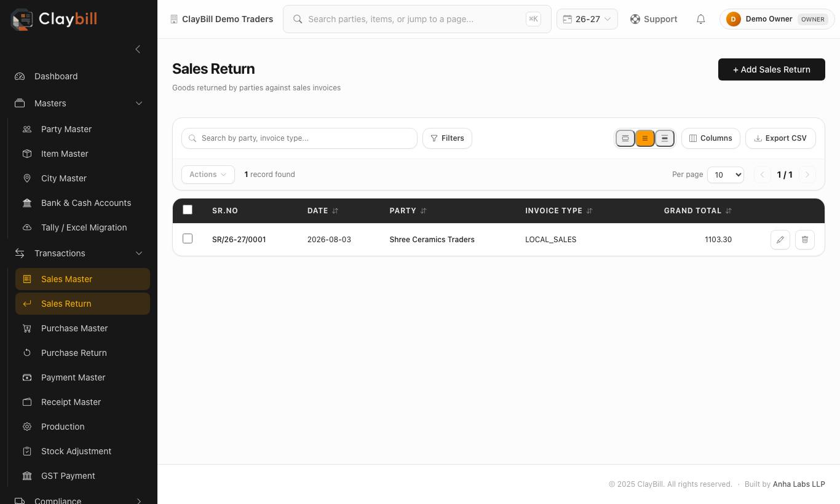Sort by the Grand Total column arrows

click(x=729, y=211)
